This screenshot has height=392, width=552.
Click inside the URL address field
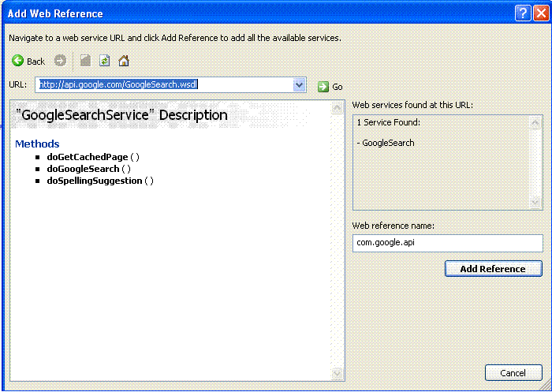click(x=164, y=85)
